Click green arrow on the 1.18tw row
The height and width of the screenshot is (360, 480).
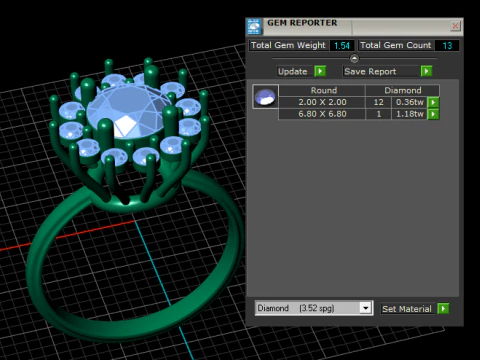click(433, 114)
